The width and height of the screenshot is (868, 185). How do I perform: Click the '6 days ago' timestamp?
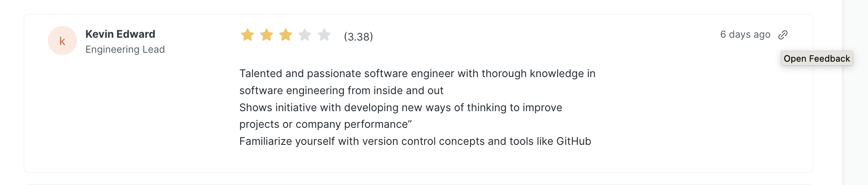745,34
